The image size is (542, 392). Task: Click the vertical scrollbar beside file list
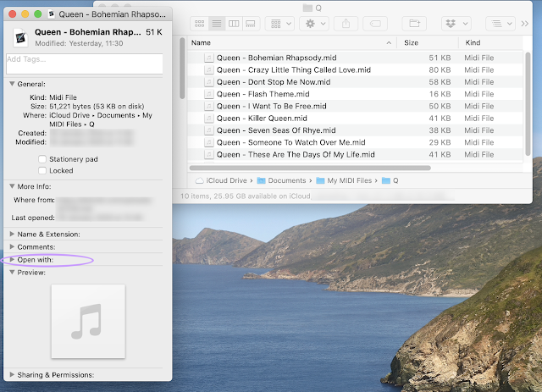(x=528, y=103)
